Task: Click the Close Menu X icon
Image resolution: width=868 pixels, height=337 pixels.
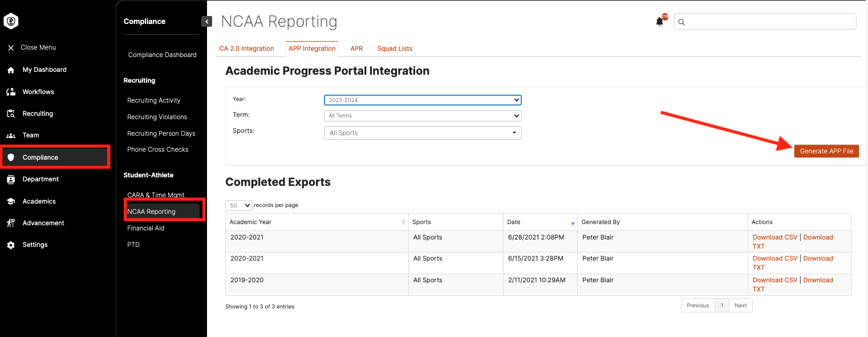Action: tap(11, 48)
